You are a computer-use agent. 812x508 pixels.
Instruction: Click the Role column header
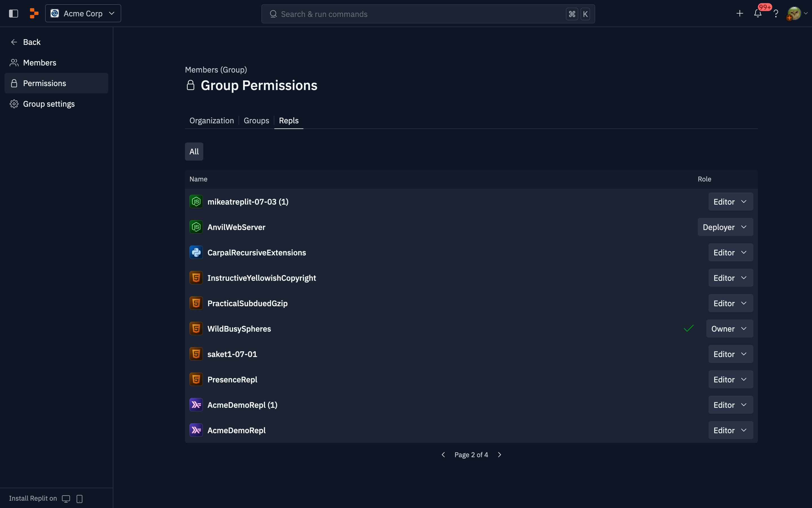coord(704,179)
